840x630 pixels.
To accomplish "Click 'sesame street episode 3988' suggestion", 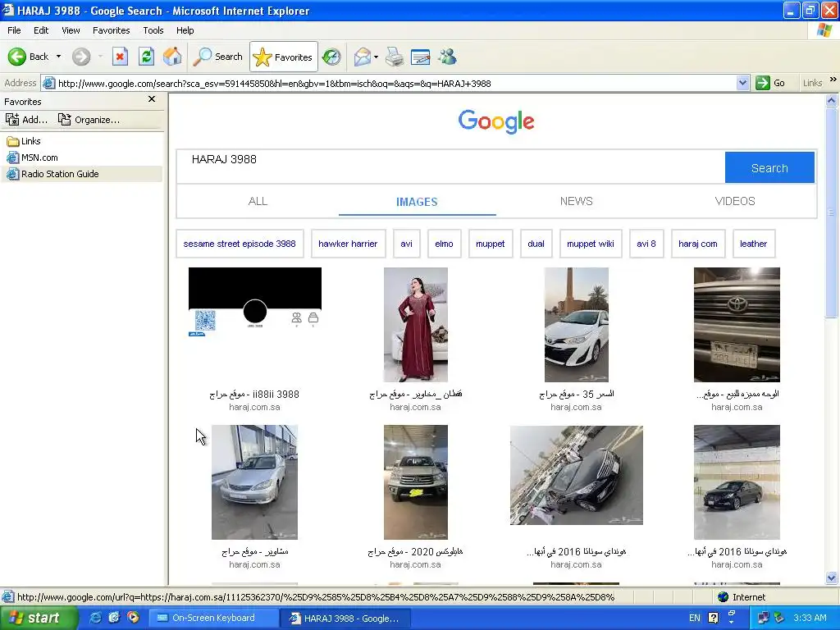I will click(240, 244).
